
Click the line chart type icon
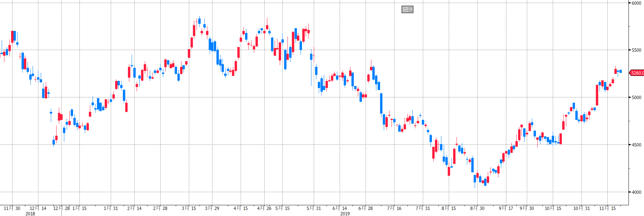[x=406, y=9]
